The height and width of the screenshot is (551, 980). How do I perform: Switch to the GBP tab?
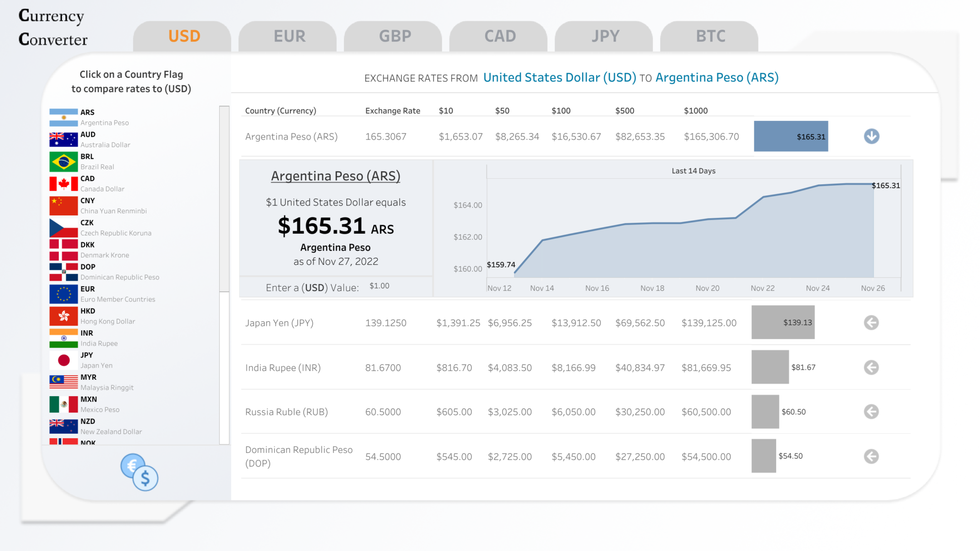click(x=393, y=36)
